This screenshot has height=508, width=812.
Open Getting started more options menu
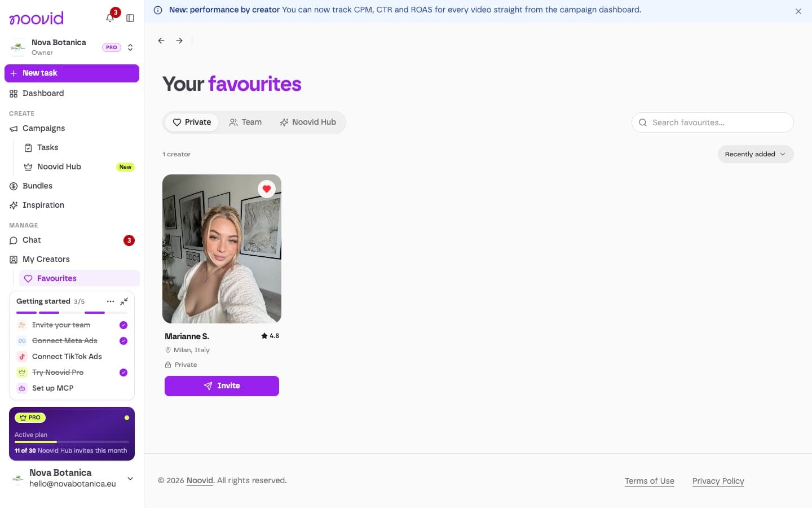pos(111,301)
